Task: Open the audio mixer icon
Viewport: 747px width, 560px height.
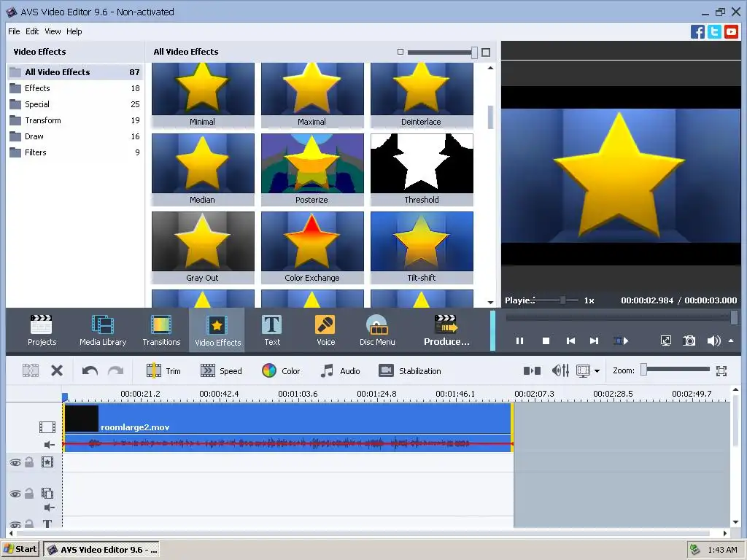Action: (560, 370)
